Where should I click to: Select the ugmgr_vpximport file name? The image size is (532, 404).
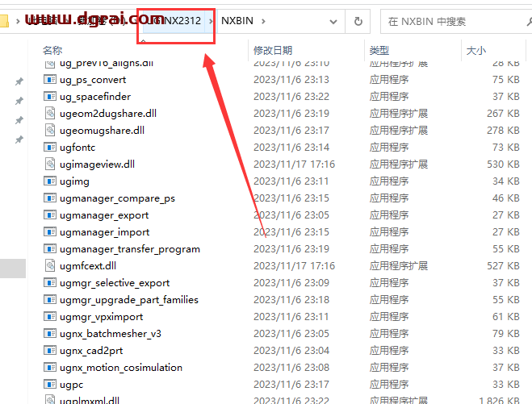[101, 317]
